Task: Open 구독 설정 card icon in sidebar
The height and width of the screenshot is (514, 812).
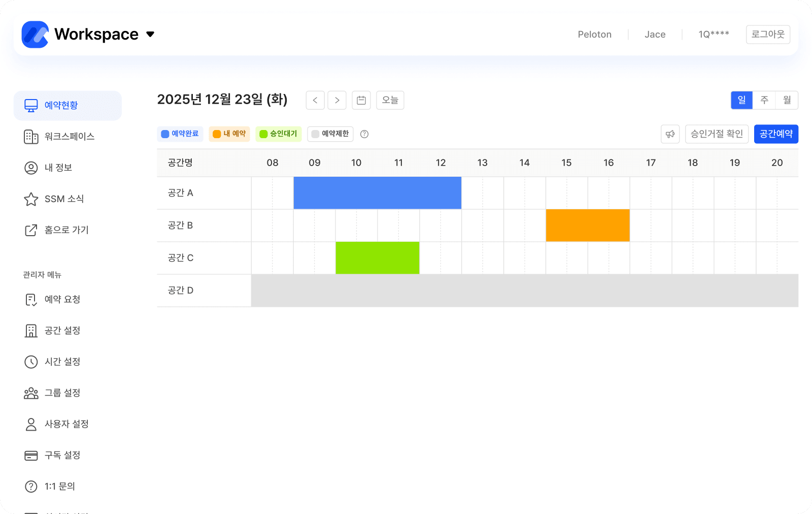Action: click(31, 456)
